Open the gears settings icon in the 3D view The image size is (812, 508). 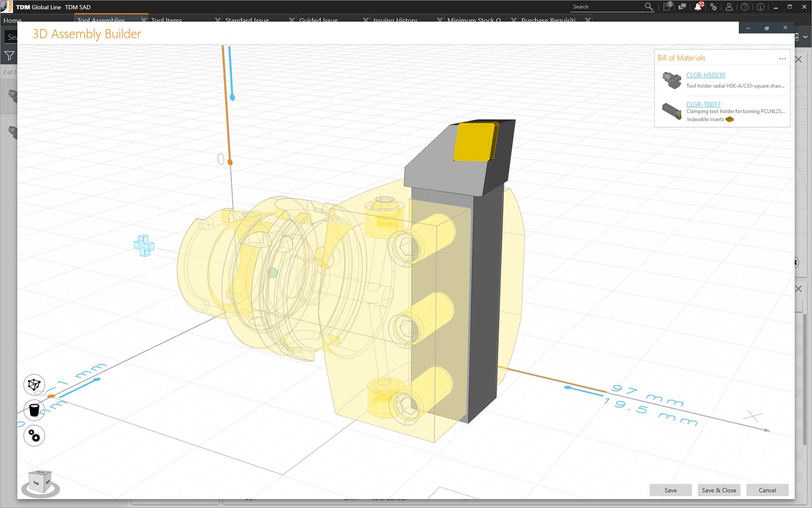34,436
